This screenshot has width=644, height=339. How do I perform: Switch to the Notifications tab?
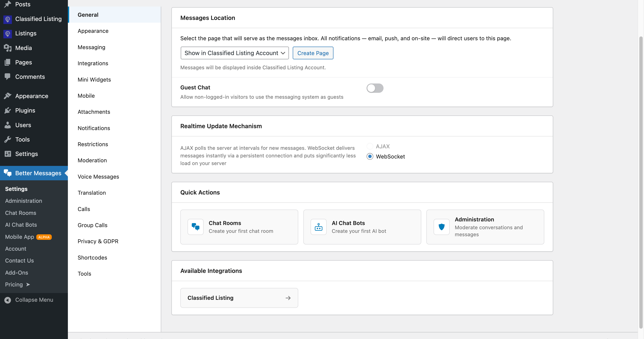(x=115, y=128)
